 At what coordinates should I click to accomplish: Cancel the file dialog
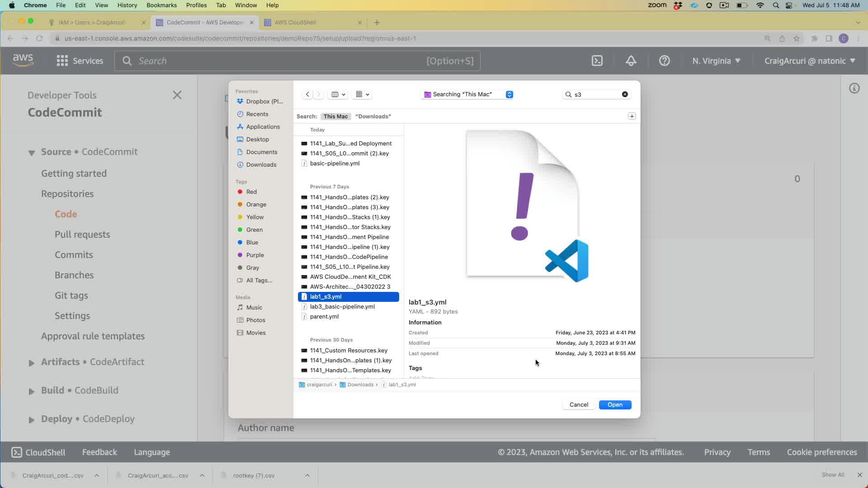pyautogui.click(x=579, y=405)
